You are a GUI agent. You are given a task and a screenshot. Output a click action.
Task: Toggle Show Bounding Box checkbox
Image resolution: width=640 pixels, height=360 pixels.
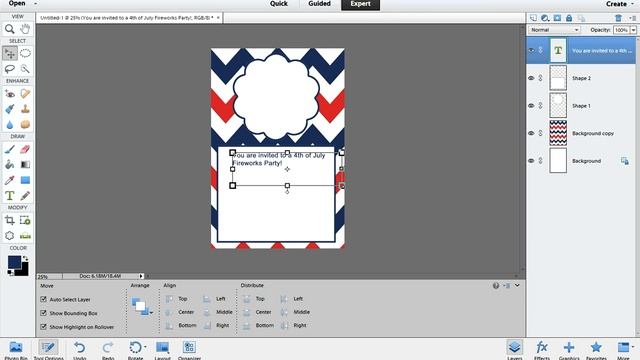click(x=43, y=313)
